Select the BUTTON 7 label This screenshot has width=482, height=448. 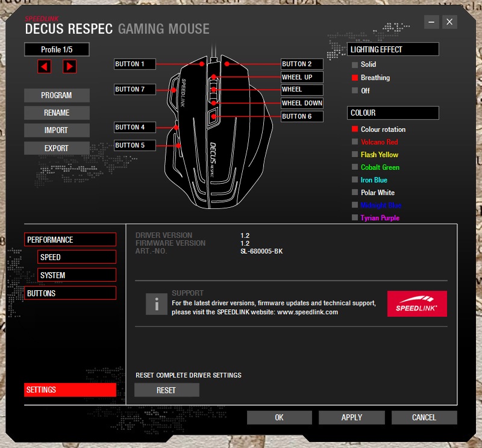tap(134, 89)
